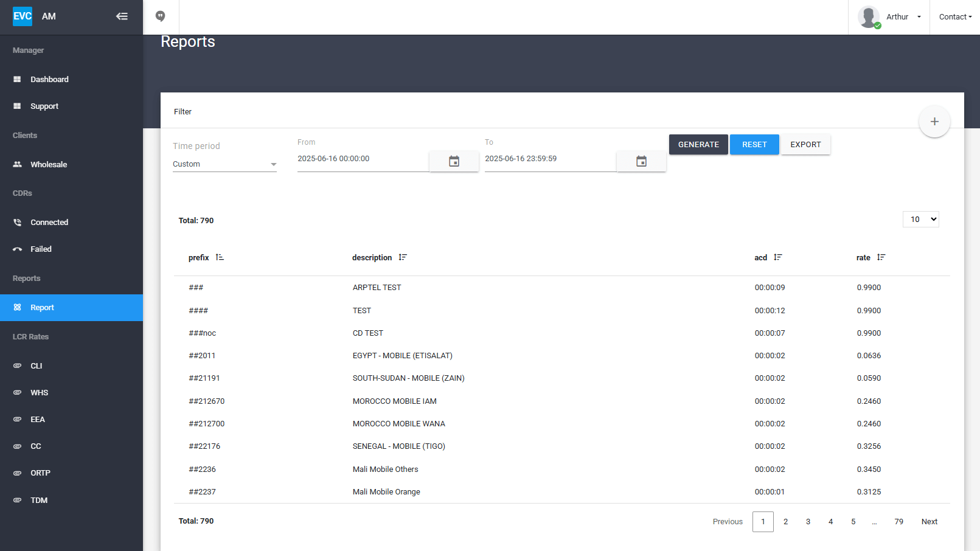
Task: Open the chat bubble icon in top bar
Action: tap(161, 16)
